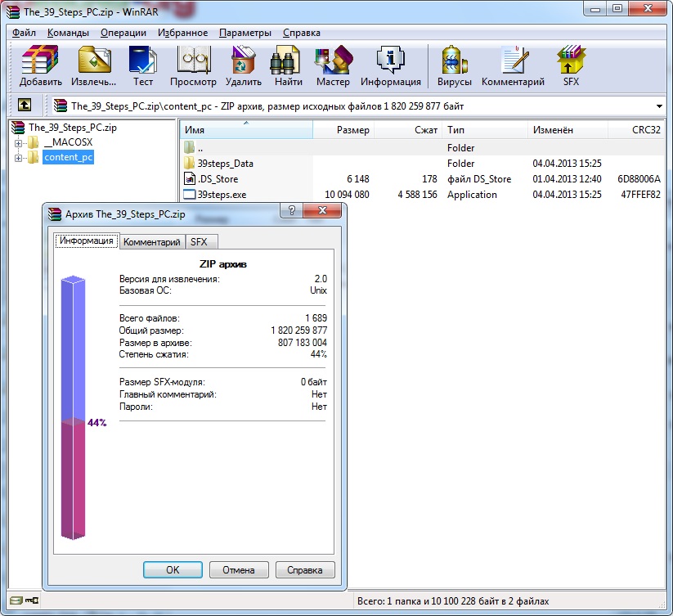Confirm dialog with the OK button
The width and height of the screenshot is (673, 616).
pyautogui.click(x=173, y=569)
